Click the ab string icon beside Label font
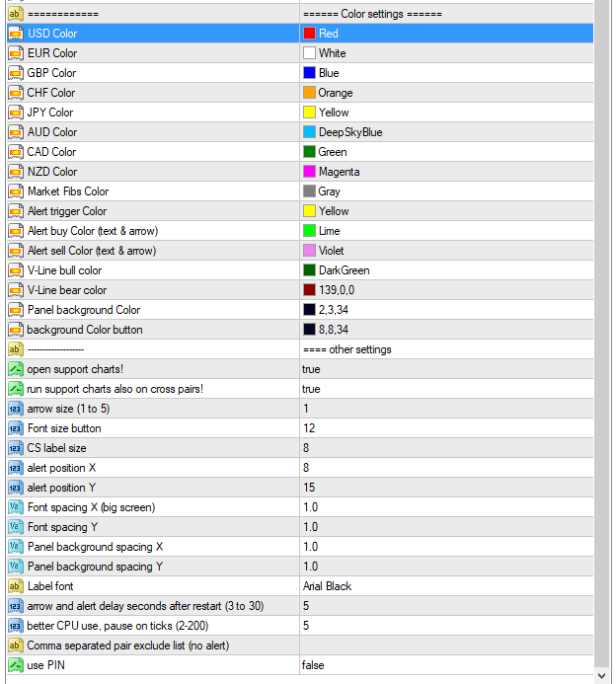Screen dimensions: 616x684 coord(16,586)
